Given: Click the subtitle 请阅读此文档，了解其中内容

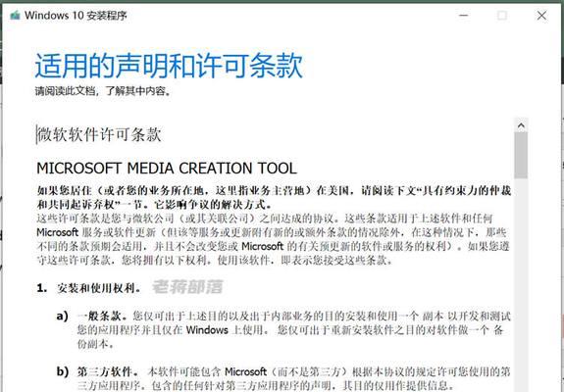Looking at the screenshot, I should tap(103, 91).
